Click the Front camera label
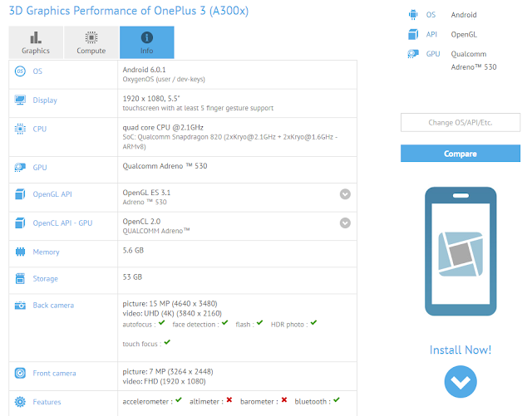The height and width of the screenshot is (416, 532). (x=54, y=374)
